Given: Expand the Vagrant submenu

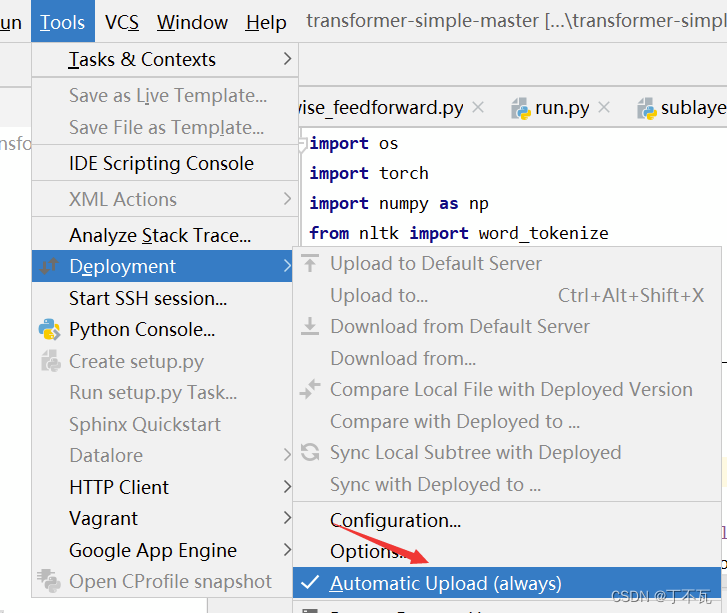Looking at the screenshot, I should 288,518.
